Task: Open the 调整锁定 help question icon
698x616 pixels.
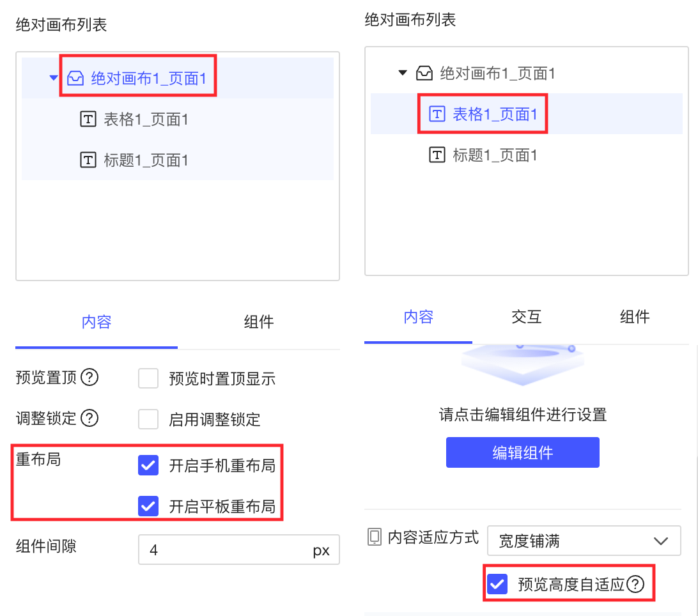Action: [x=90, y=419]
